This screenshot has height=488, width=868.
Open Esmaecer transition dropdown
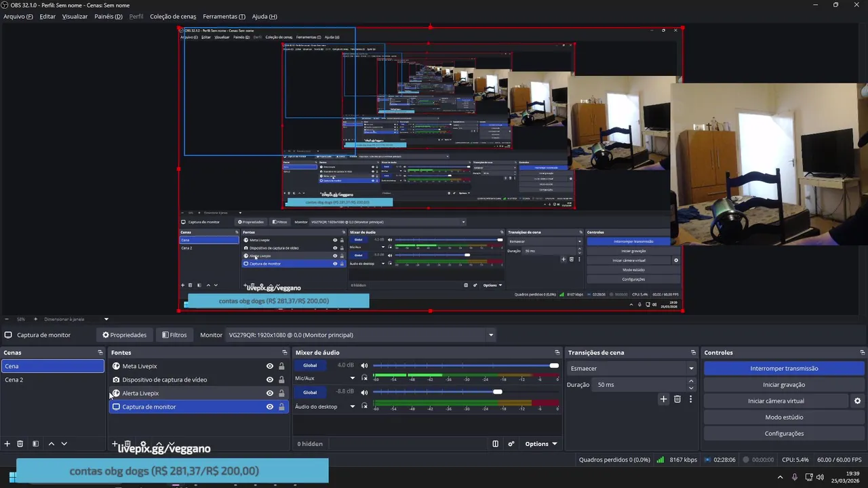(632, 369)
